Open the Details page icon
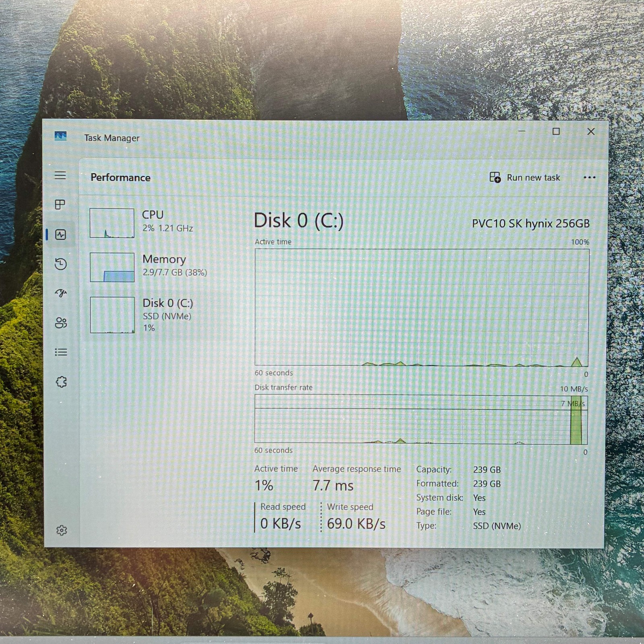 pos(61,353)
